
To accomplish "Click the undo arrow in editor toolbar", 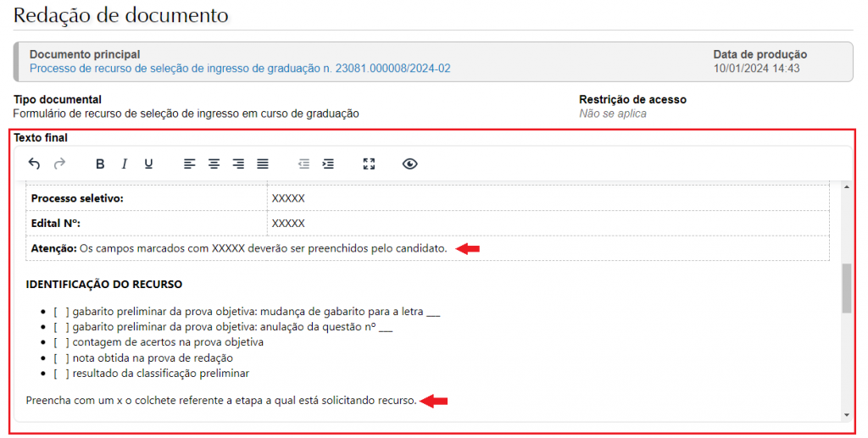I will pos(34,164).
